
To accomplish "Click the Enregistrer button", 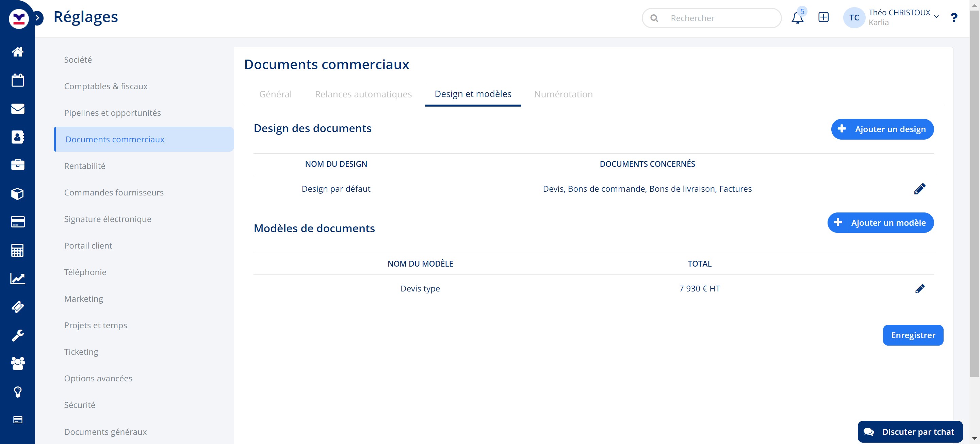I will 913,335.
